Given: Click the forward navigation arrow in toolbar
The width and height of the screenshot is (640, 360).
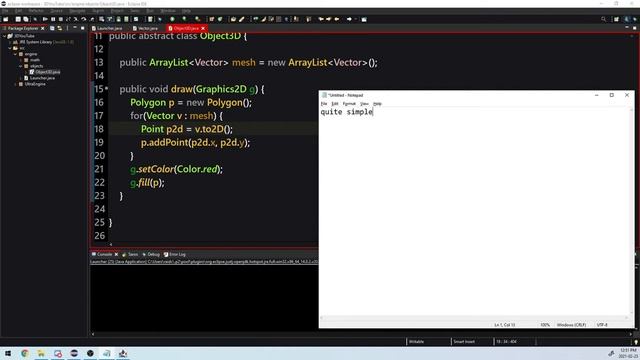Looking at the screenshot, I should click(349, 19).
